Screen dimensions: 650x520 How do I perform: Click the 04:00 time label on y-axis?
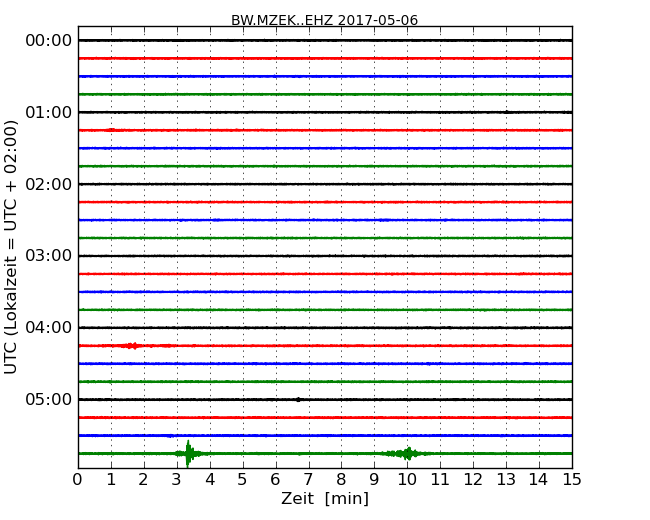pos(48,328)
